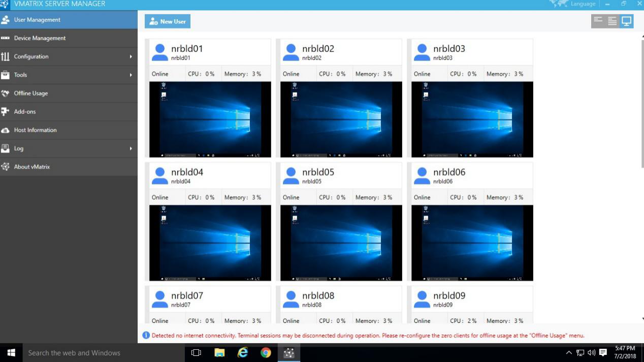The height and width of the screenshot is (362, 644).
Task: Launch Internet Explorer from taskbar
Action: pyautogui.click(x=243, y=352)
